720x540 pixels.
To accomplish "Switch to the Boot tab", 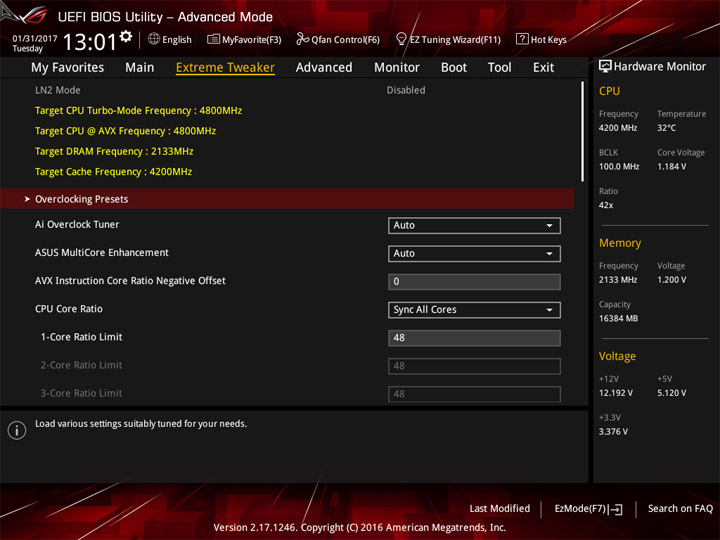I will [x=454, y=68].
